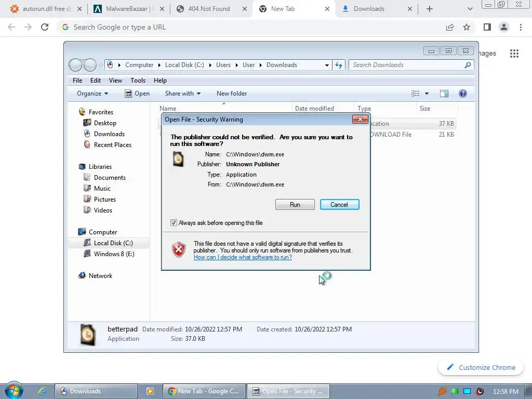Open the address bar history dropdown
This screenshot has width=532, height=399.
(327, 65)
